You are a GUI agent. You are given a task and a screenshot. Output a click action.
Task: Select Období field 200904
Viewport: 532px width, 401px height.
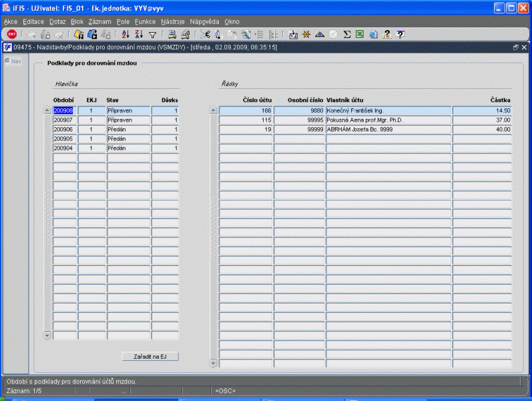65,148
